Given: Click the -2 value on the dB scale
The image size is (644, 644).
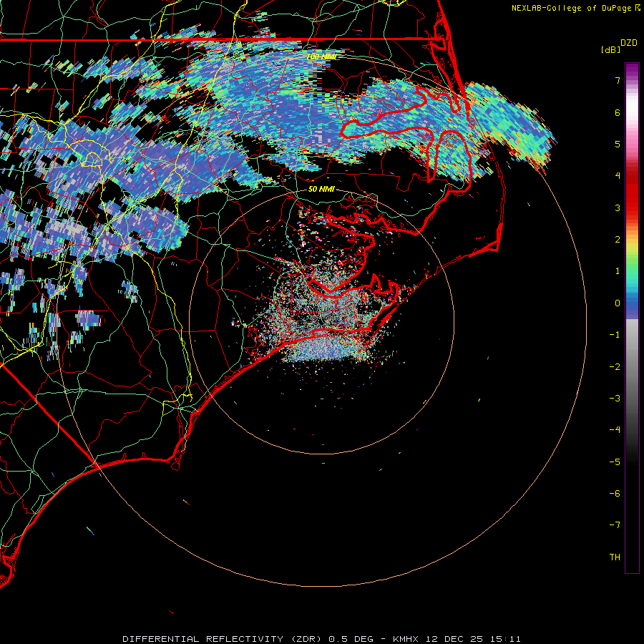Looking at the screenshot, I should [x=615, y=367].
